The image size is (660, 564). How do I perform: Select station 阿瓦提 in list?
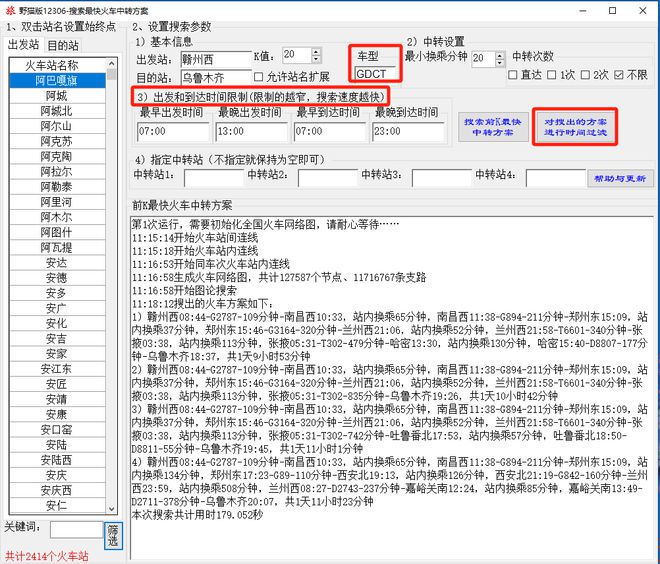pos(57,247)
